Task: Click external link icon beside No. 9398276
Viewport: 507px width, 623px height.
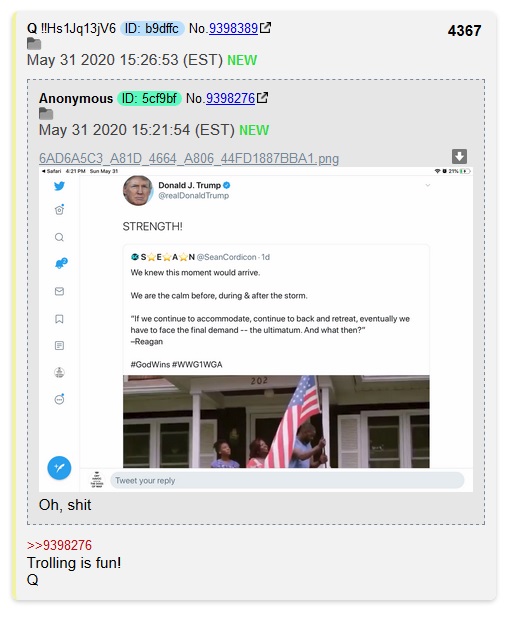Action: (262, 98)
